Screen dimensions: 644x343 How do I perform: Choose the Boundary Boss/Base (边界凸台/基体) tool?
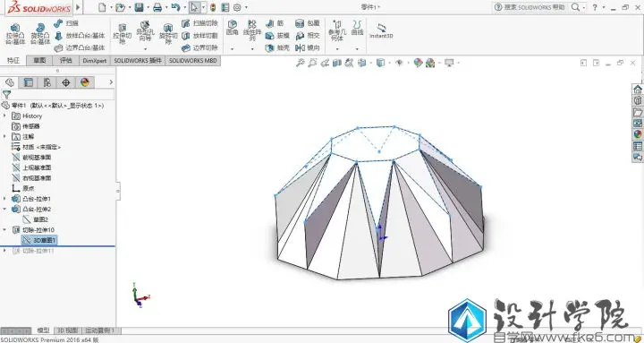80,48
